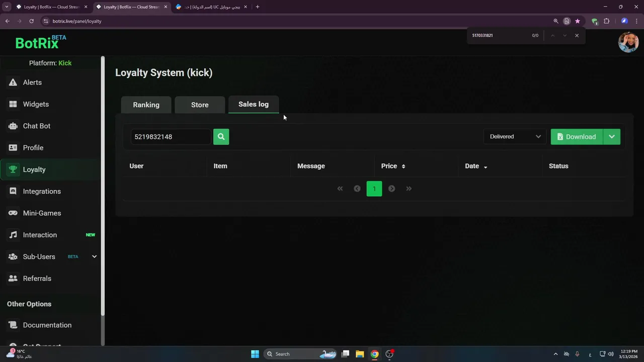Open the Referrals icon in sidebar

click(13, 279)
